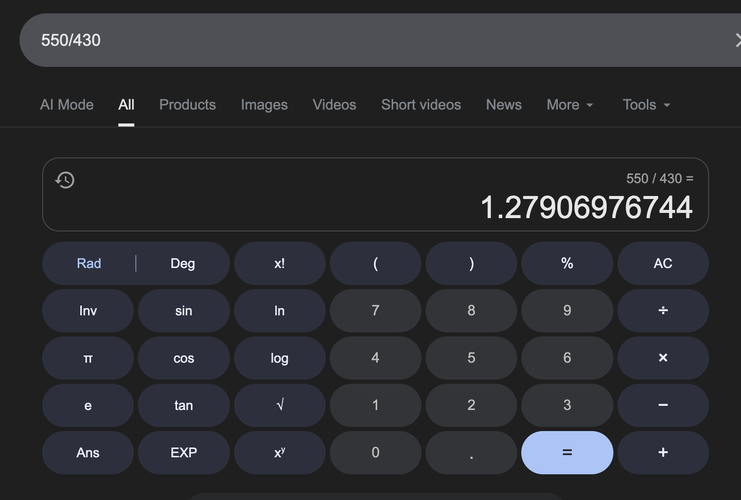Open the Tools dropdown
741x500 pixels.
click(645, 105)
